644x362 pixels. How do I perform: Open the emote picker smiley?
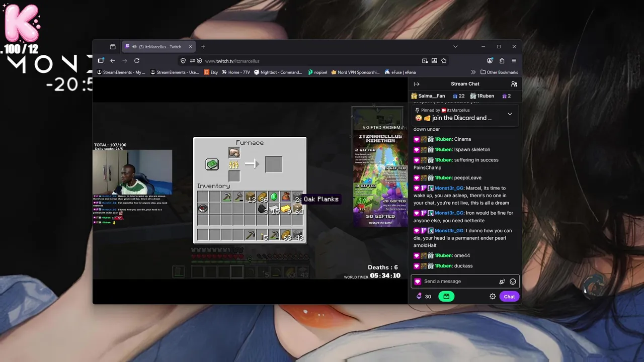tap(513, 282)
